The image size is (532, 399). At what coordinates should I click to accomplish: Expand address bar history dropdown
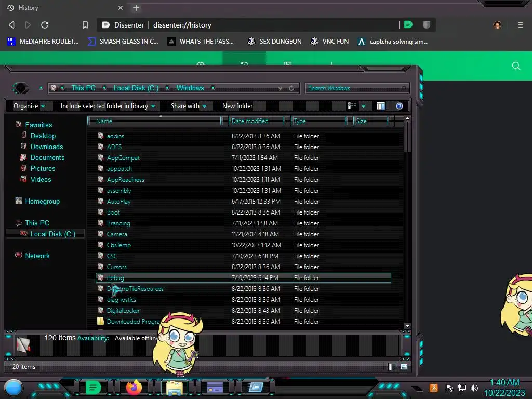(x=280, y=88)
